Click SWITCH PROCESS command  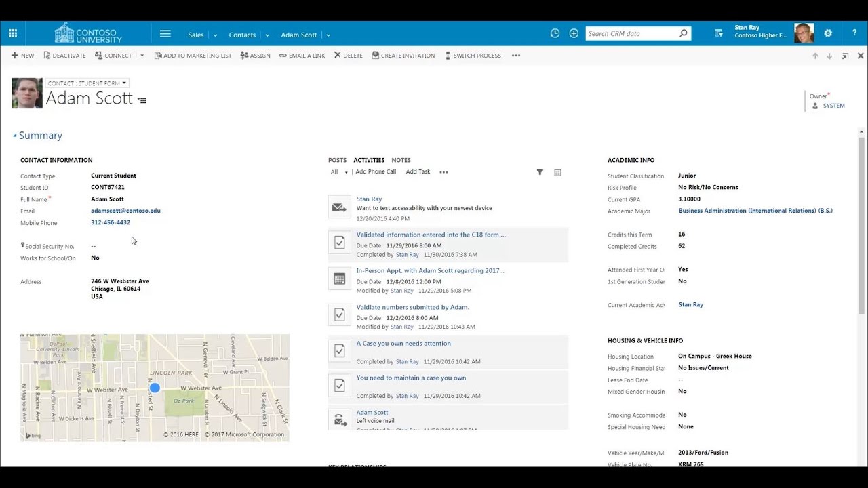coord(473,56)
